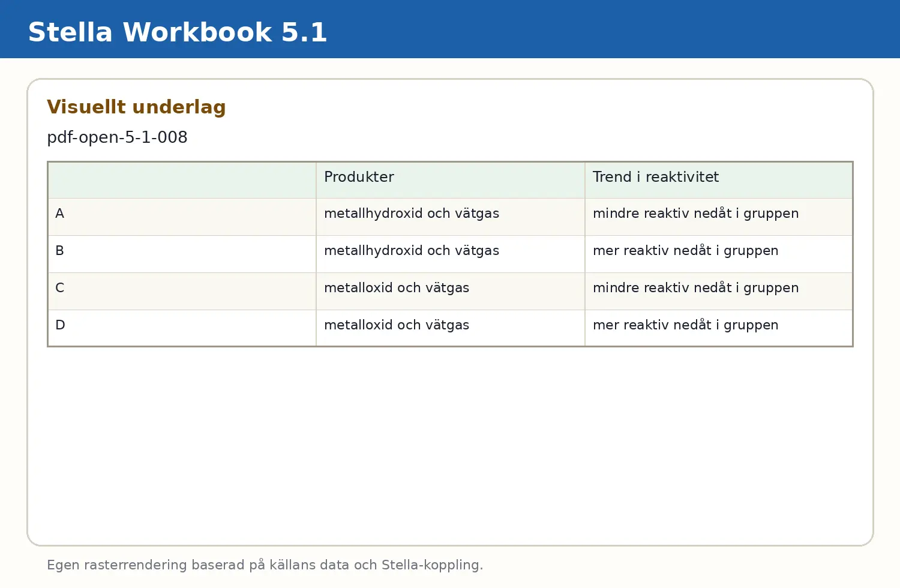
Task: Click the Stella Workbook 5.1 title
Action: 178,32
